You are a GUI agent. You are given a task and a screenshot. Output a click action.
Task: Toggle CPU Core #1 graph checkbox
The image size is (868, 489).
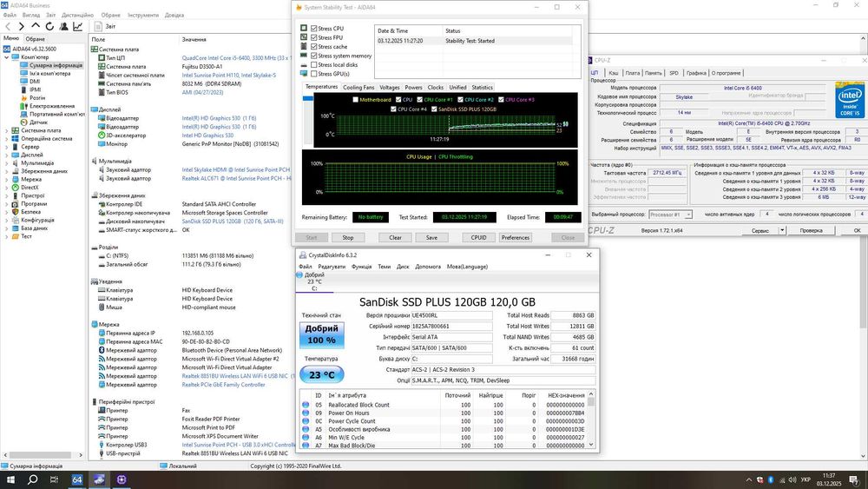point(419,100)
